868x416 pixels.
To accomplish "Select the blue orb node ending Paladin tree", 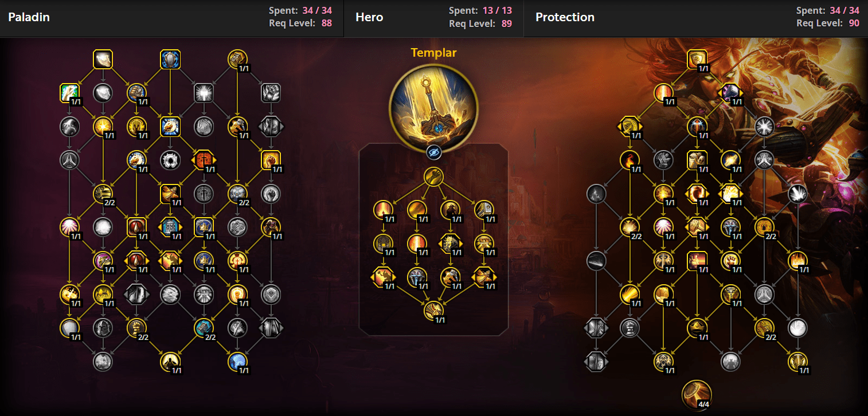I will click(237, 361).
